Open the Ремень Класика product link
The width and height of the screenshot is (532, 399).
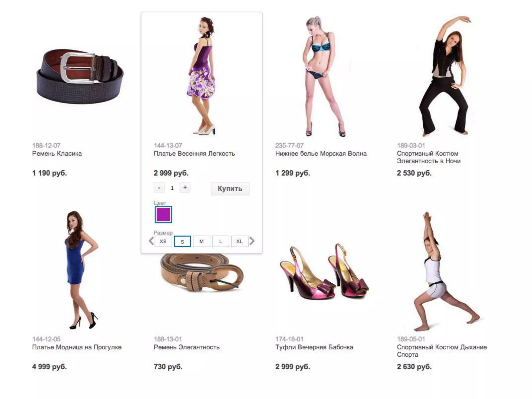pyautogui.click(x=57, y=154)
